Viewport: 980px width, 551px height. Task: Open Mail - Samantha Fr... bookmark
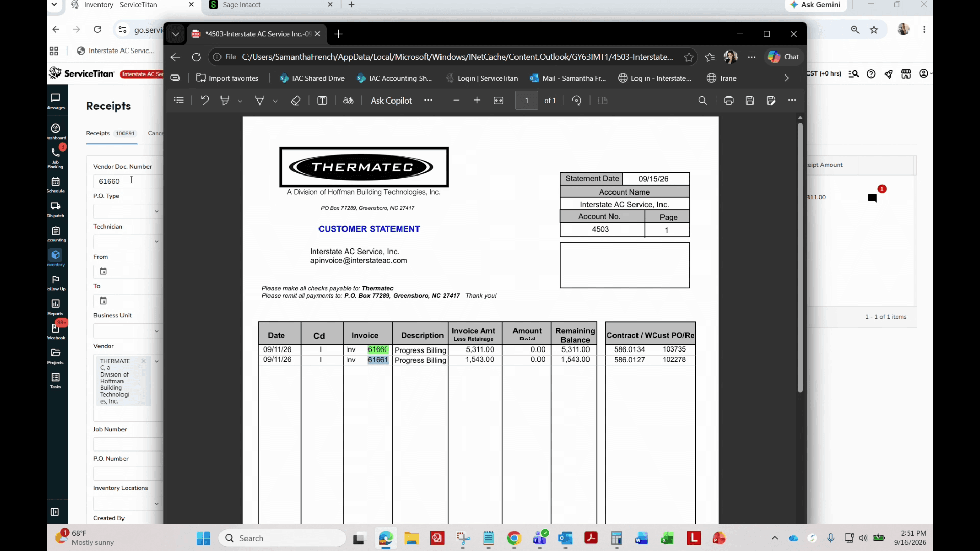tap(568, 78)
